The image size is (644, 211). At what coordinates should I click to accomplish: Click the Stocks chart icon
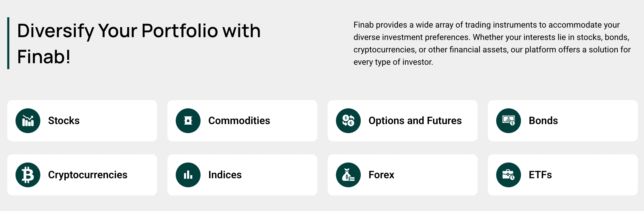pyautogui.click(x=28, y=121)
